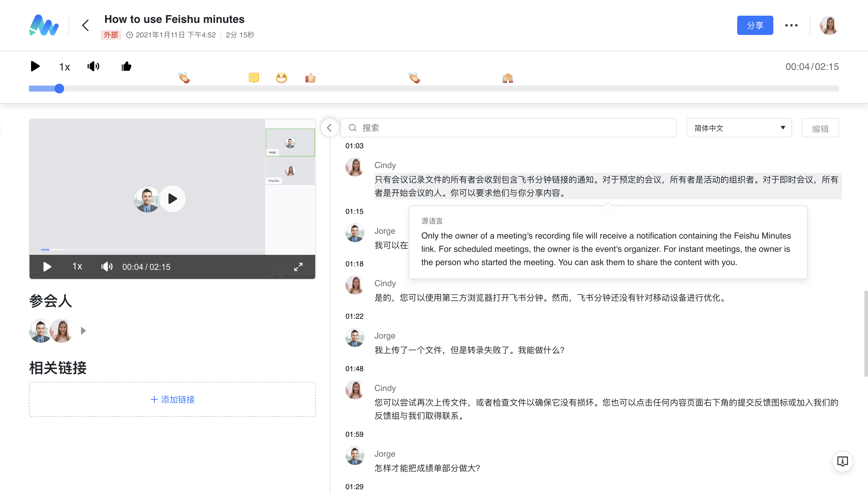Jump to the 01:22 timestamp
The height and width of the screenshot is (494, 868).
click(x=354, y=316)
